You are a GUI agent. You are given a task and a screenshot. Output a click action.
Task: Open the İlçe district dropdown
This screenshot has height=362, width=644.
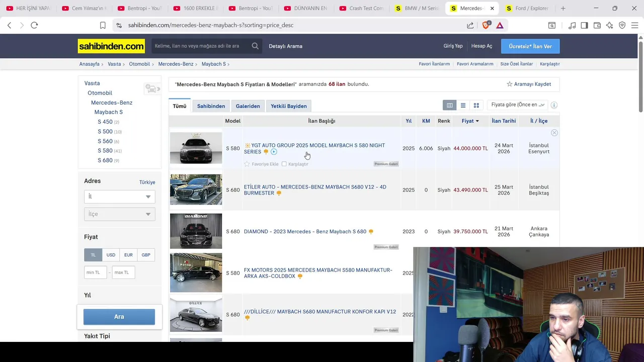point(119,214)
